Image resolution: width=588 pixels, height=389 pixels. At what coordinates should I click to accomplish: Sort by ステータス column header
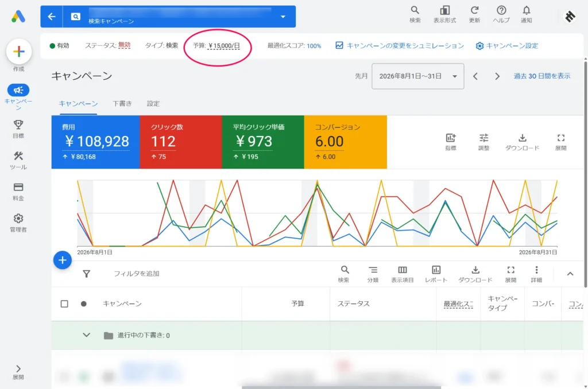click(x=354, y=304)
